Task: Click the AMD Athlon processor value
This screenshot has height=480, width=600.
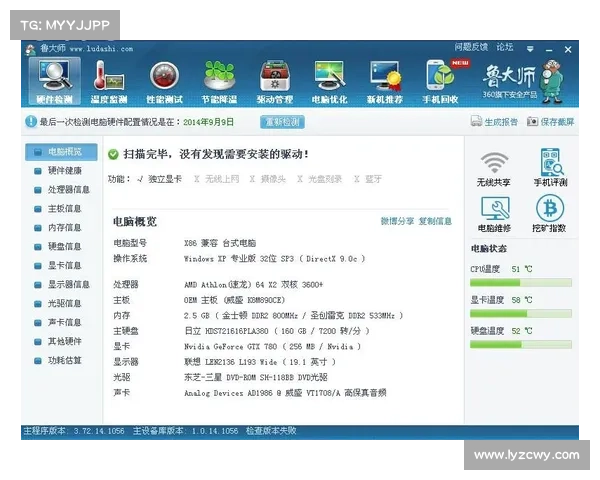Action: coord(254,285)
